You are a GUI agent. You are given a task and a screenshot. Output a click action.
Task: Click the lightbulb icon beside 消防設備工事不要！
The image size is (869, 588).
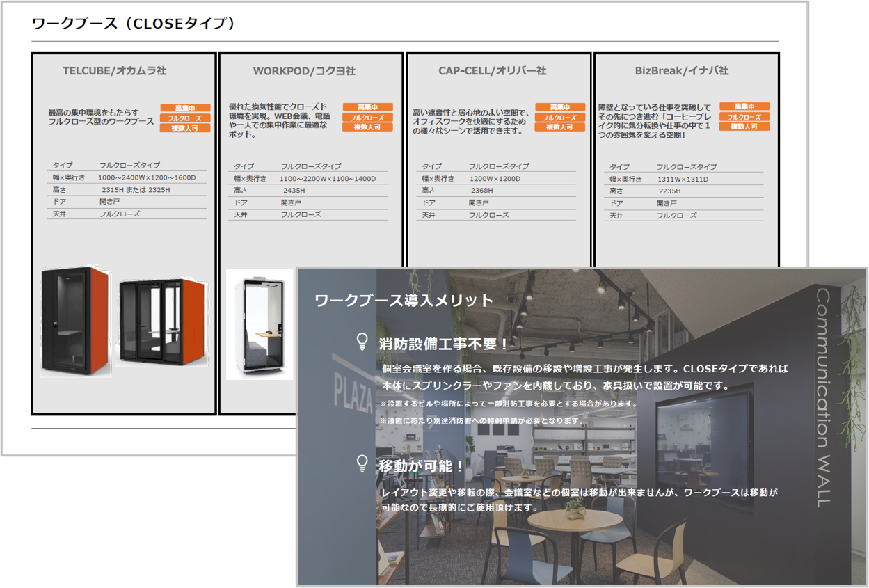[x=362, y=342]
